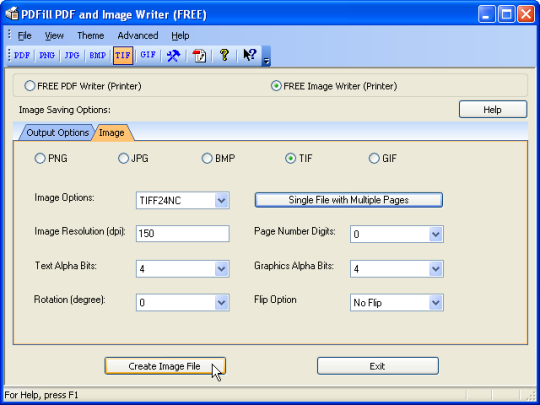Select the PNG toolbar icon
This screenshot has height=405, width=540.
point(47,55)
